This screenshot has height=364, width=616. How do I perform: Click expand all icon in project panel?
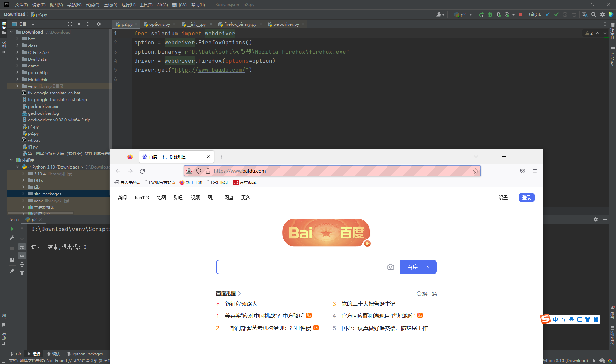tap(79, 24)
